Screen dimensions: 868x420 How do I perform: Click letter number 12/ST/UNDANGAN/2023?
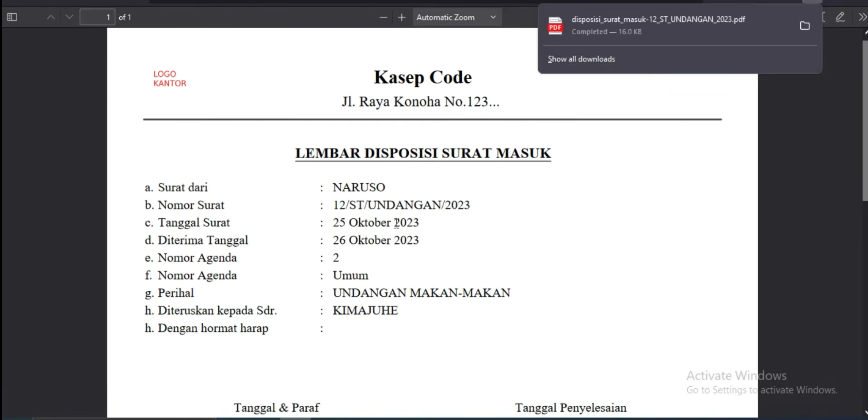click(x=401, y=205)
